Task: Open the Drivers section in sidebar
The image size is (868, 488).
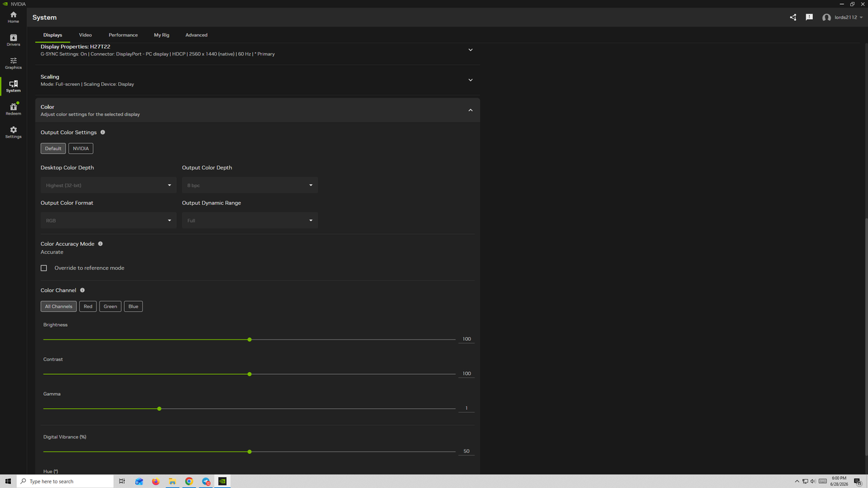Action: coord(13,40)
